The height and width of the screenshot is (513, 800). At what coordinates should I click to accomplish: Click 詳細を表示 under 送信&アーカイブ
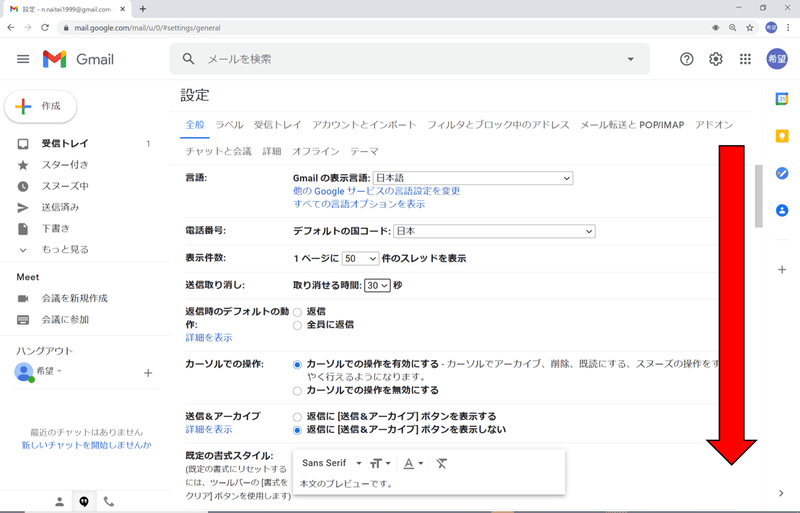tap(209, 430)
